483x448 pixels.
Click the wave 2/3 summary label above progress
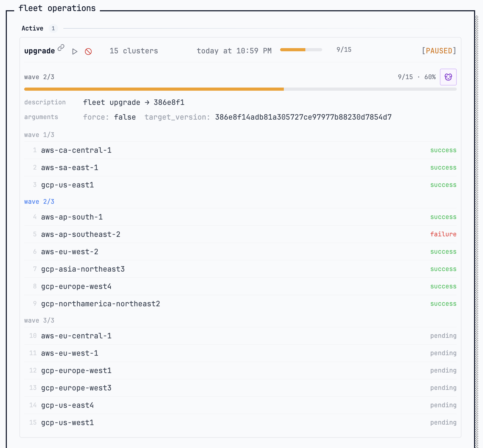click(39, 77)
